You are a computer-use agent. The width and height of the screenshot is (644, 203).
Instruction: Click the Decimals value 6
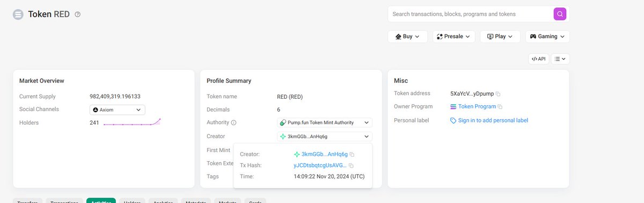[279, 110]
